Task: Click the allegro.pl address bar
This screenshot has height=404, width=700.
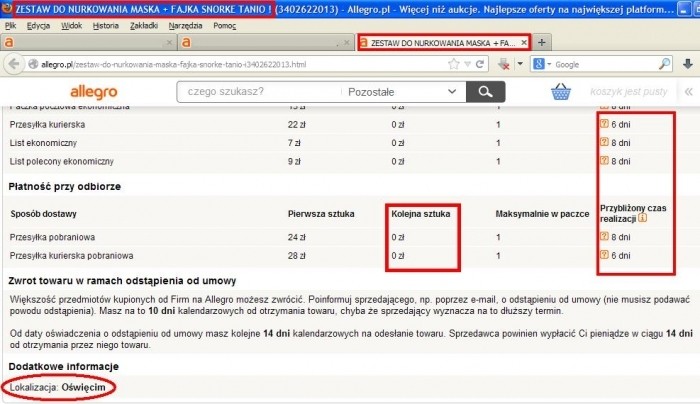Action: point(250,64)
